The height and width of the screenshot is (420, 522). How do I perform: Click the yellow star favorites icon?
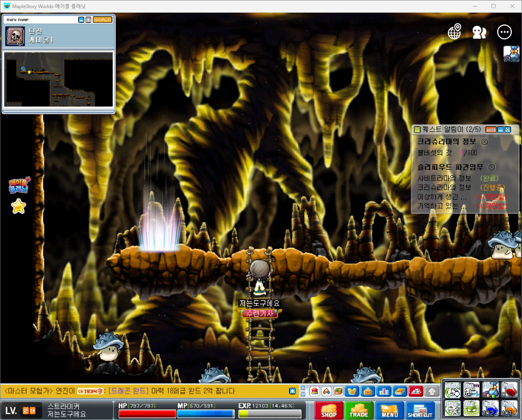tap(18, 207)
